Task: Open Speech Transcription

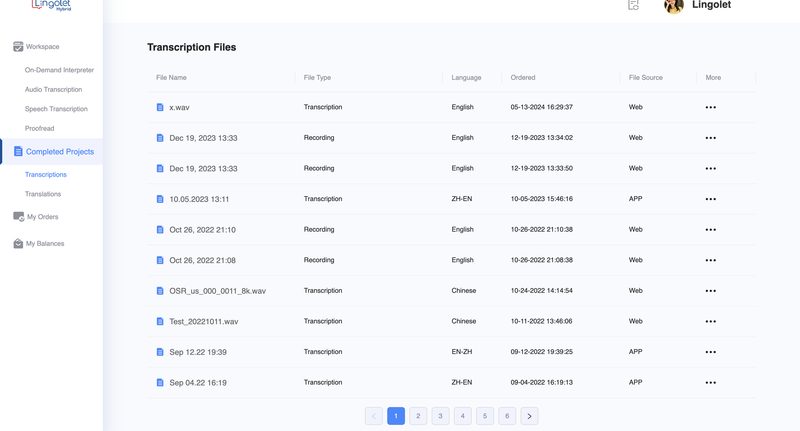Action: (x=56, y=109)
